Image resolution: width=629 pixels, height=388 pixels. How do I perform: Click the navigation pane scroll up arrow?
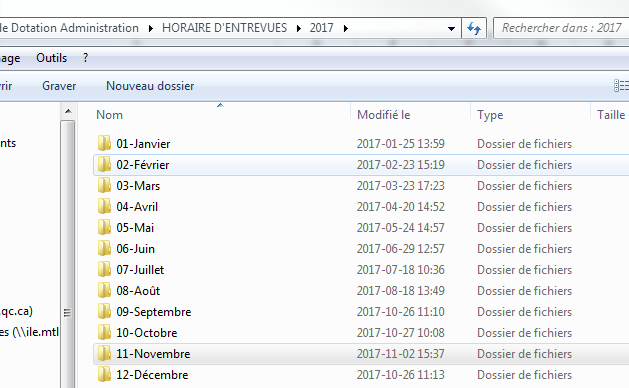[x=68, y=111]
